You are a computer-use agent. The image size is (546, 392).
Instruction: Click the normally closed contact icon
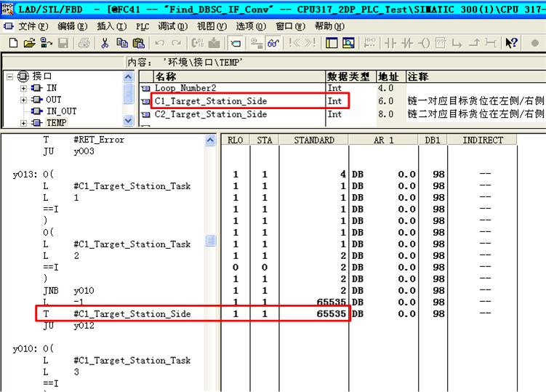406,43
